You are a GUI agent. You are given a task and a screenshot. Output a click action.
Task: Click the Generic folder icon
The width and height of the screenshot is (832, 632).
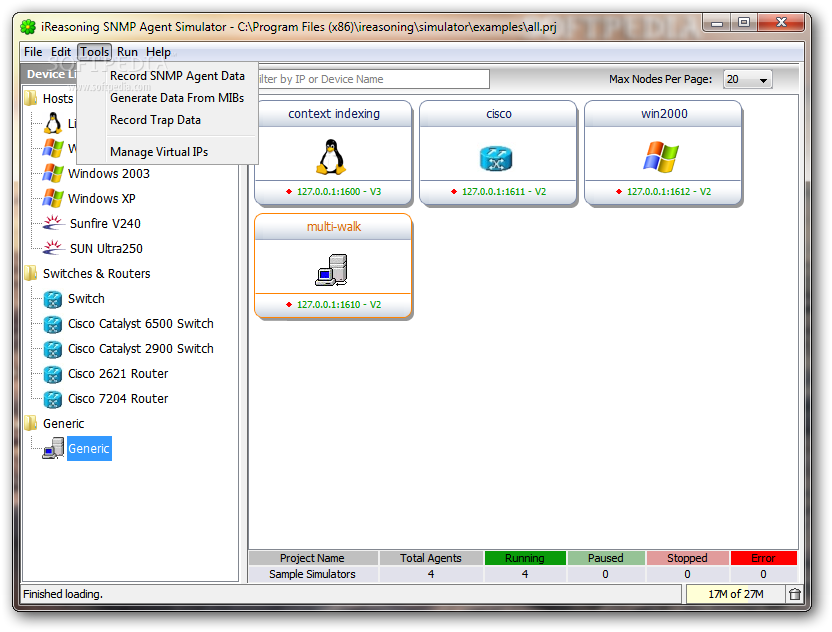coord(31,423)
